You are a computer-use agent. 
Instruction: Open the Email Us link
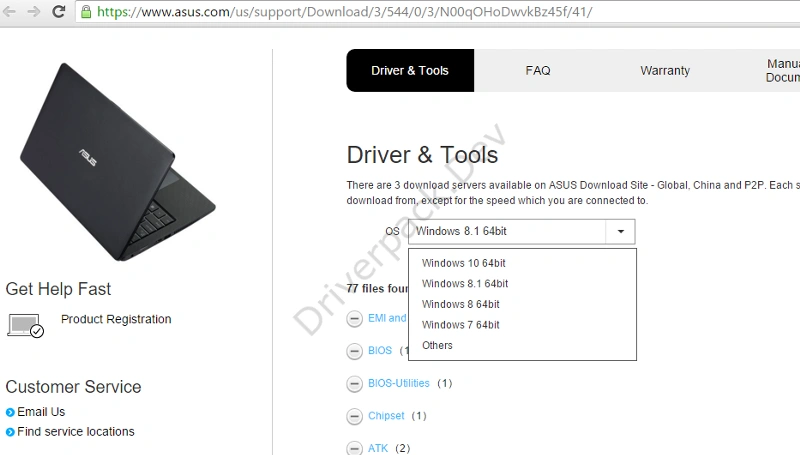[x=41, y=412]
